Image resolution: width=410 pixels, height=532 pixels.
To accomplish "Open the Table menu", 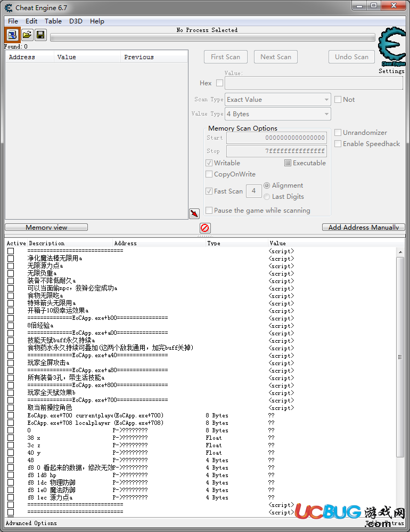I will click(53, 21).
